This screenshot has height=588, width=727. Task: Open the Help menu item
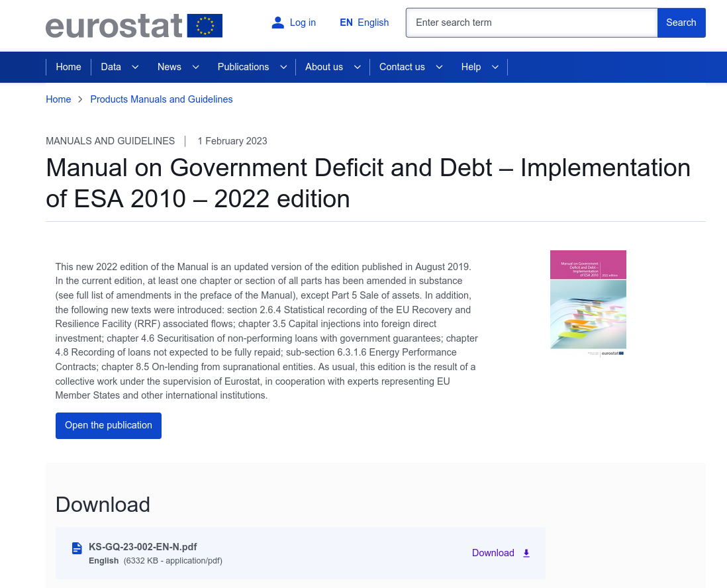pos(471,67)
